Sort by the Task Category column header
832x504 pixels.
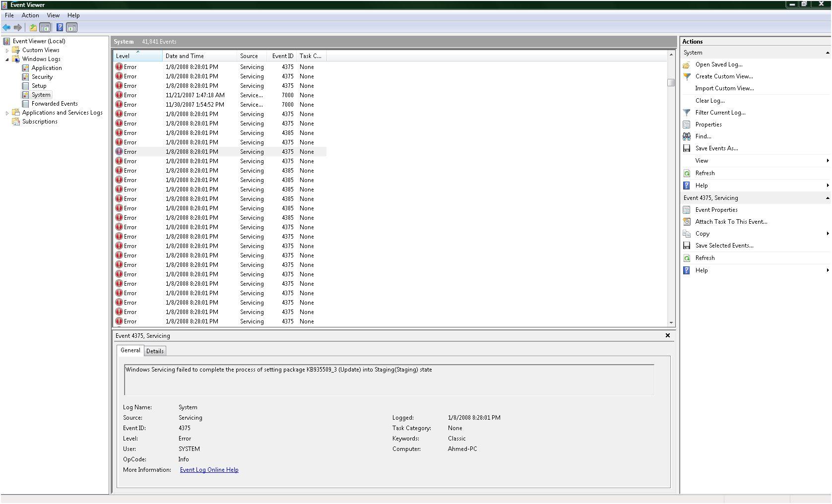click(x=311, y=56)
